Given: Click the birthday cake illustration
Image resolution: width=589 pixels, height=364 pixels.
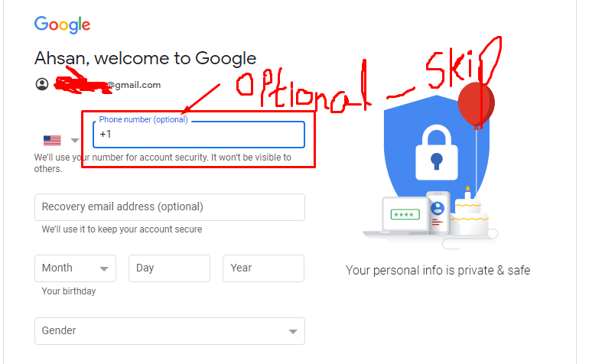Looking at the screenshot, I should (470, 216).
